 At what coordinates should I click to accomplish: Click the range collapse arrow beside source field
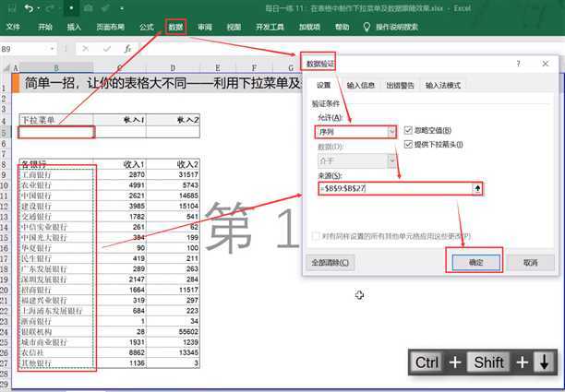point(477,188)
